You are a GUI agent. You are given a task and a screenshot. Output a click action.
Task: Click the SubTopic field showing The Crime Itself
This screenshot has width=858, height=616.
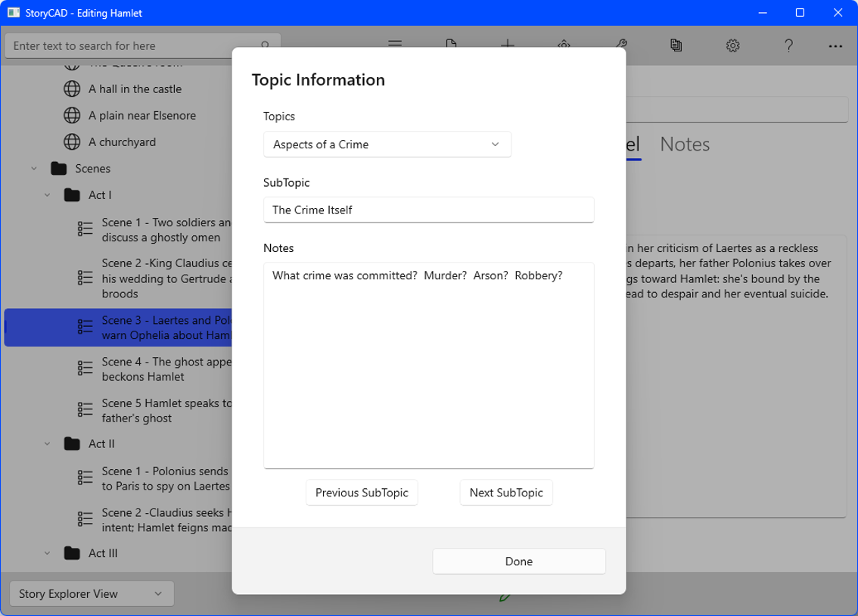click(x=428, y=210)
